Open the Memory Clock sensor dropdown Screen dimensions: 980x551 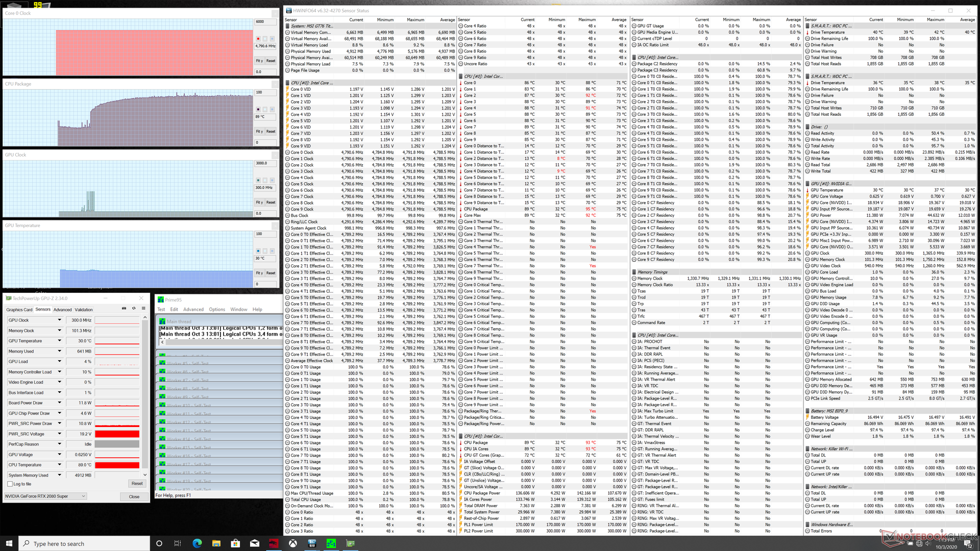59,331
